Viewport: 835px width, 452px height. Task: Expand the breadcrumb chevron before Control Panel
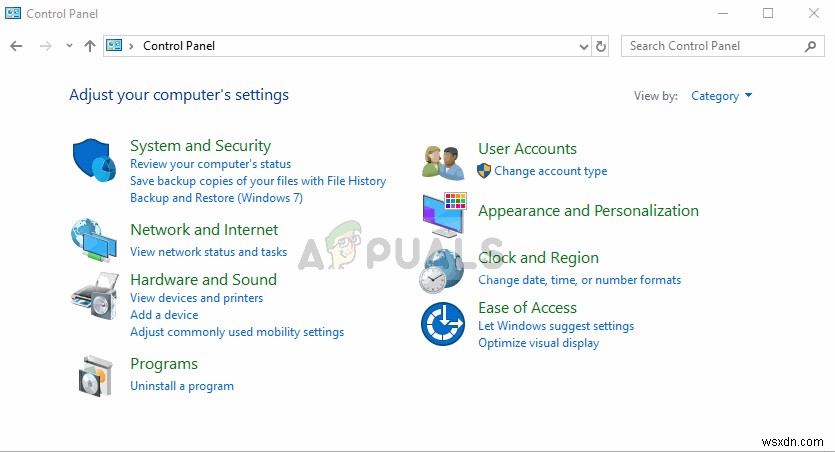pyautogui.click(x=131, y=46)
